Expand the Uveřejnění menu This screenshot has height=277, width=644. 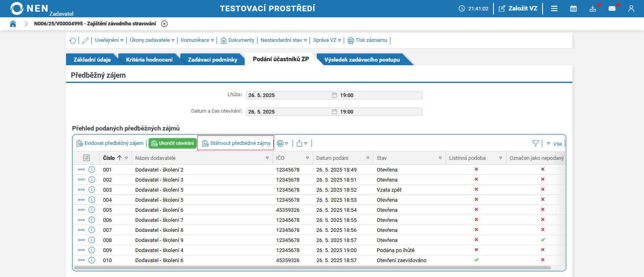point(109,40)
